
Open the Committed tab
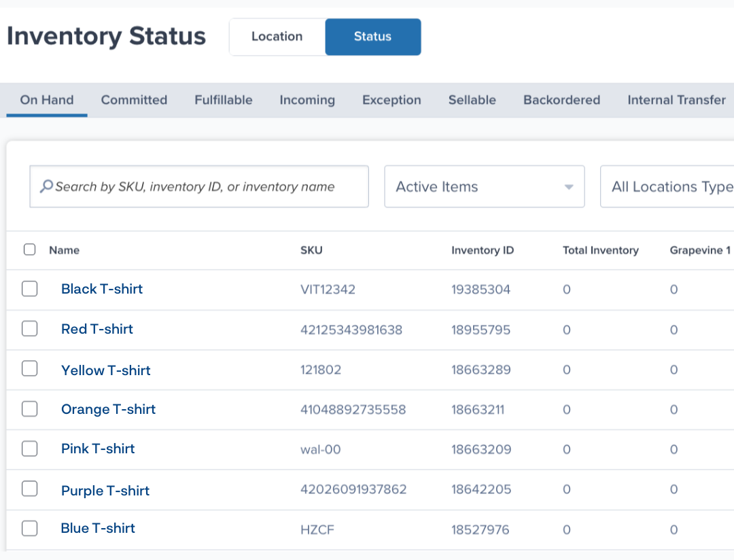click(134, 100)
